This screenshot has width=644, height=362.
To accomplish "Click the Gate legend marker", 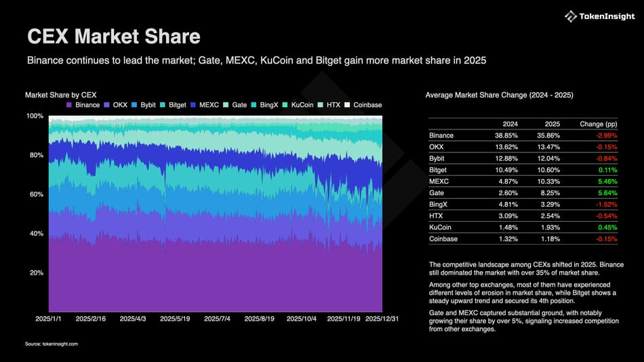I will [x=225, y=105].
